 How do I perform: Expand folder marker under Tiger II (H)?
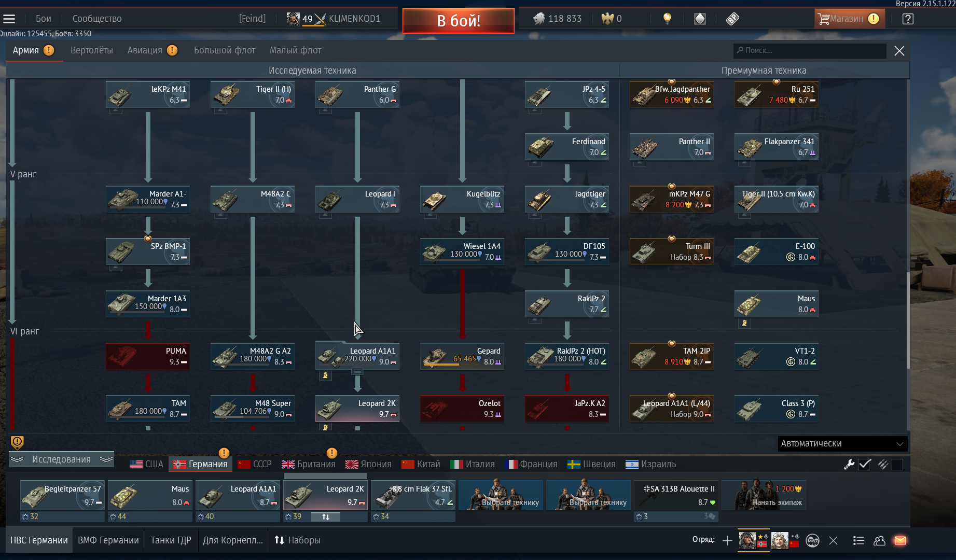(x=221, y=111)
